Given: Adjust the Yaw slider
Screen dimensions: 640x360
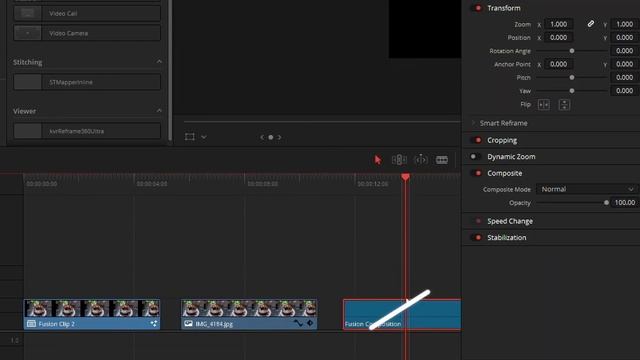Looking at the screenshot, I should point(571,91).
